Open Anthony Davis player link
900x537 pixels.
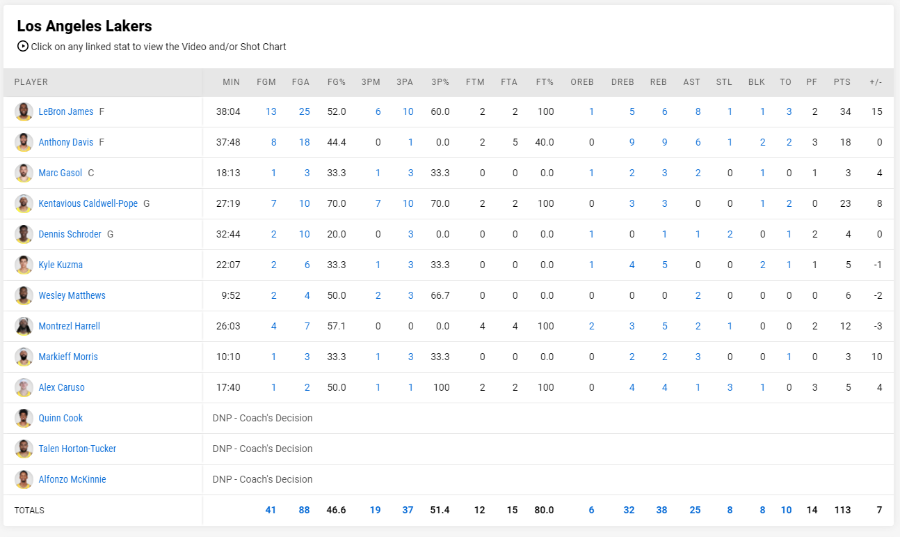(x=65, y=142)
